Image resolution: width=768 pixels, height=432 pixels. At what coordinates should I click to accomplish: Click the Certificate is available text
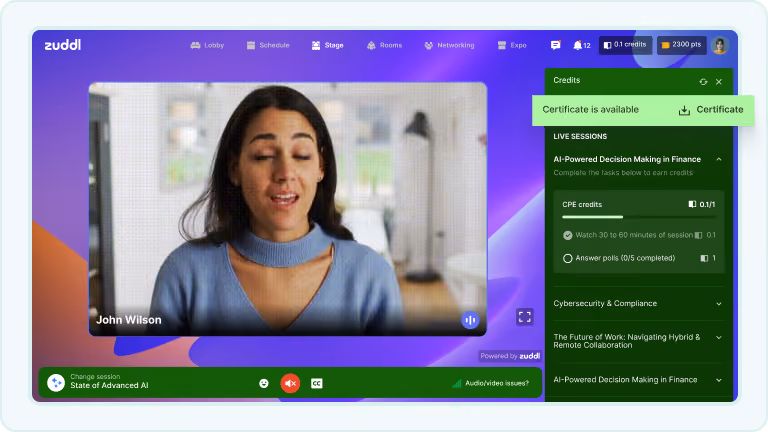point(590,110)
